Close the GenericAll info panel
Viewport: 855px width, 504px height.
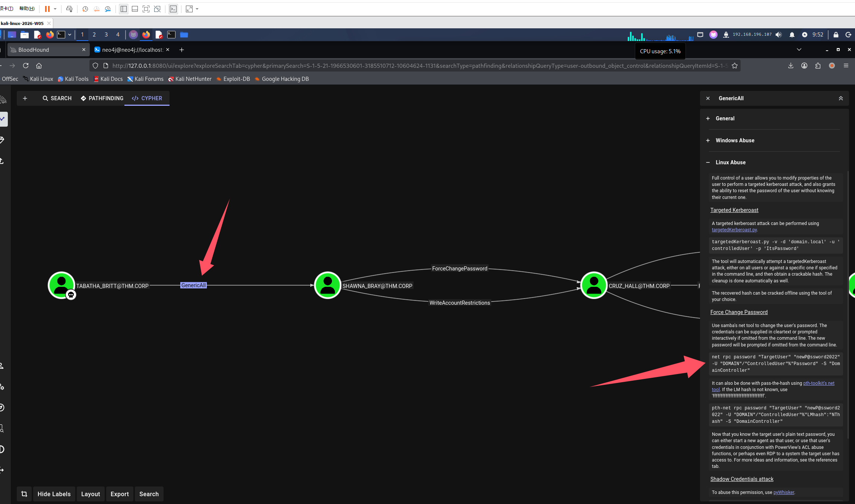(708, 98)
